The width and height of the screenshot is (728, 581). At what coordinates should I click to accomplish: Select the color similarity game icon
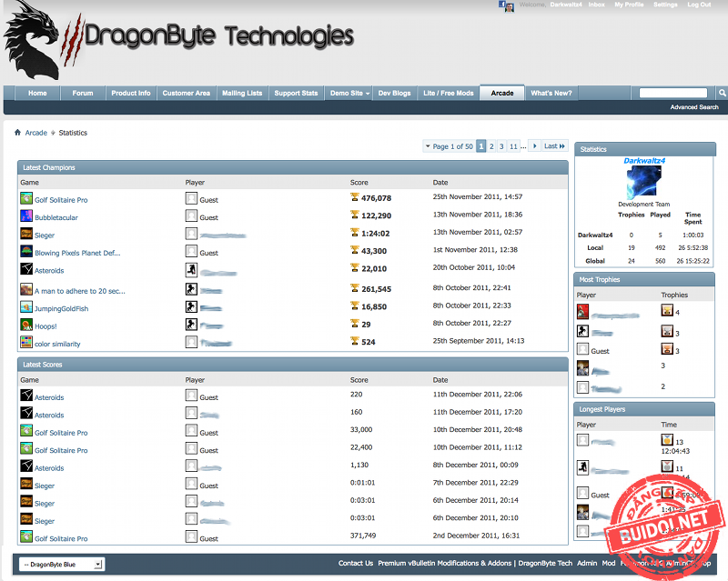click(x=26, y=343)
